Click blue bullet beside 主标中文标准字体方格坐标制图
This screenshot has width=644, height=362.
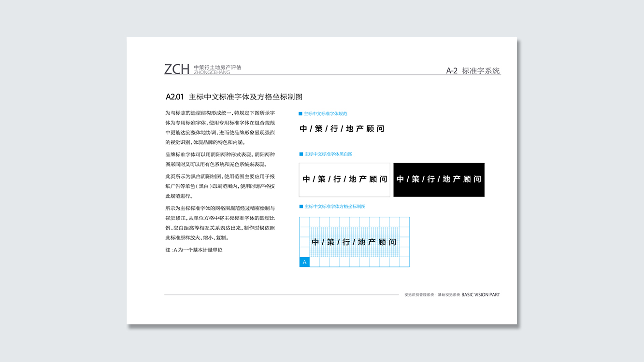(301, 207)
